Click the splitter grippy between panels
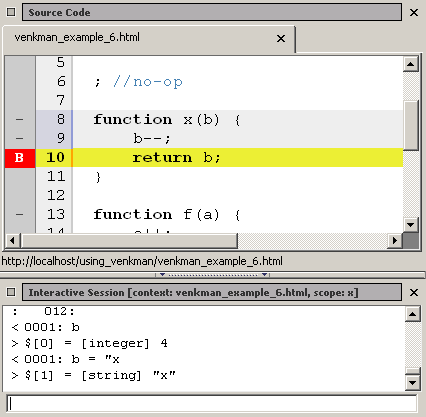Viewport: 426px width, 417px height. [213, 275]
